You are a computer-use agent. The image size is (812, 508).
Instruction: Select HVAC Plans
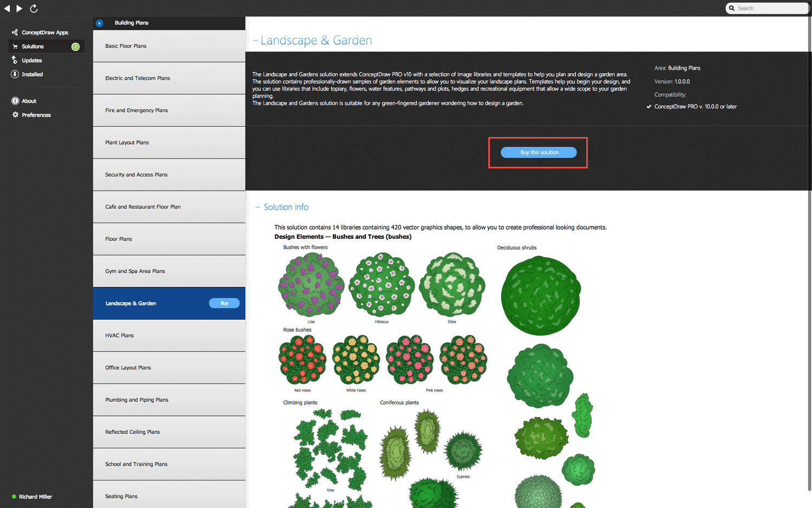[169, 336]
